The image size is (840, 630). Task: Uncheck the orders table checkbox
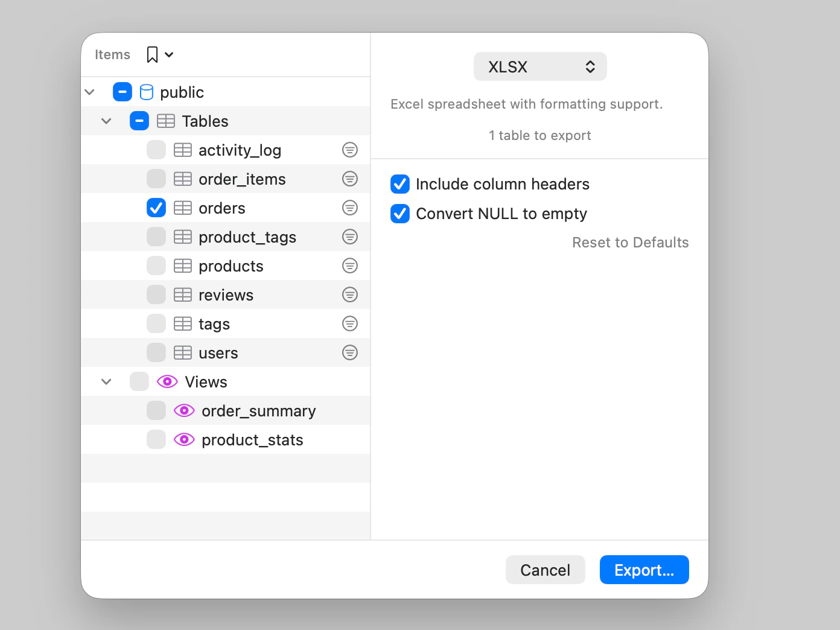[156, 208]
